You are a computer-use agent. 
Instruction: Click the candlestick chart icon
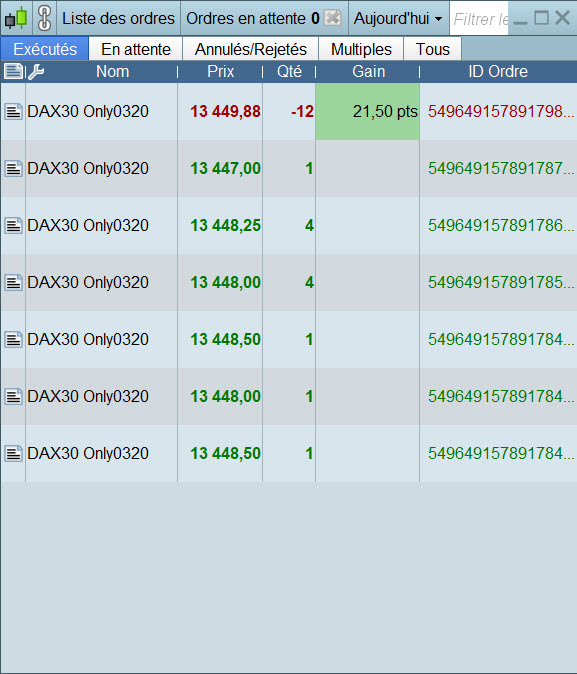tap(16, 18)
